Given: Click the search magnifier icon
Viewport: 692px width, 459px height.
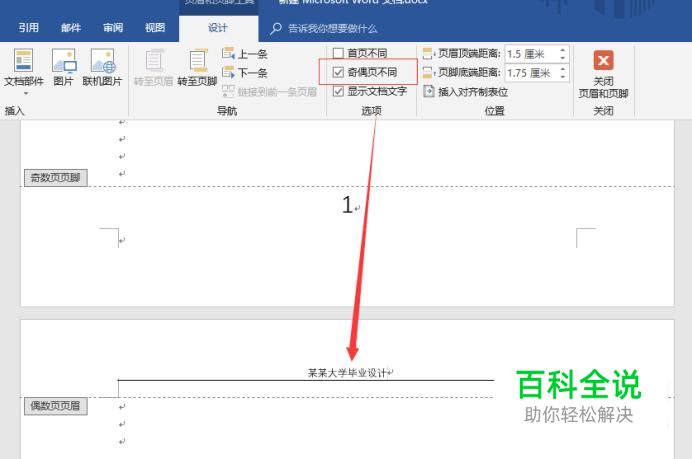Looking at the screenshot, I should [x=275, y=29].
